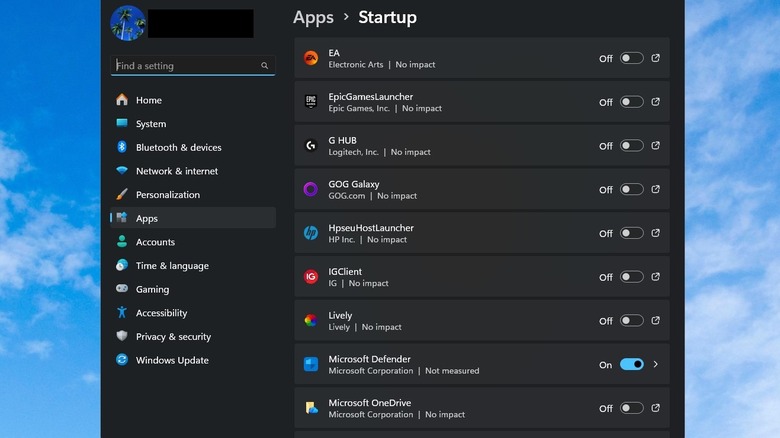This screenshot has width=780, height=438.
Task: Enable GOG Galaxy at startup
Action: (631, 189)
